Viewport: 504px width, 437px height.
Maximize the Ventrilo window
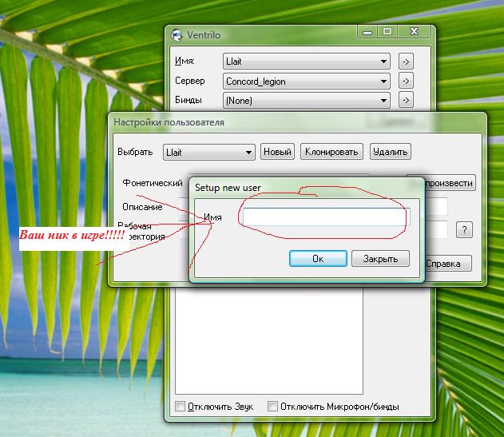click(387, 32)
